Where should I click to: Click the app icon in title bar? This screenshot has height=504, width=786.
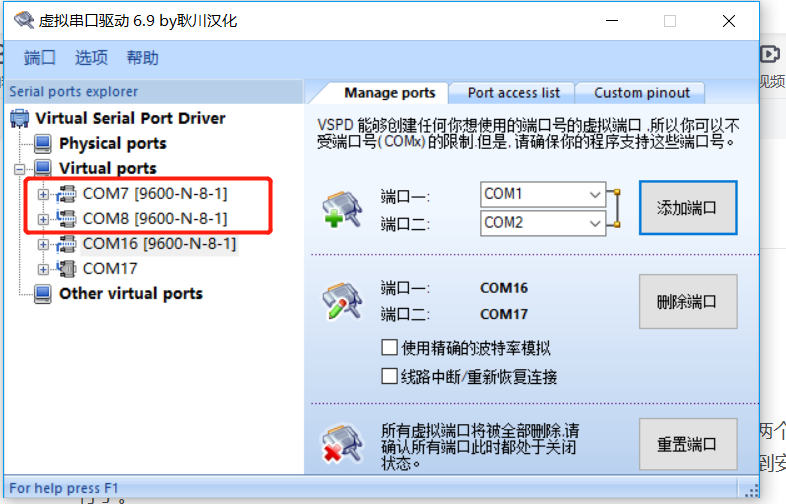click(x=23, y=20)
